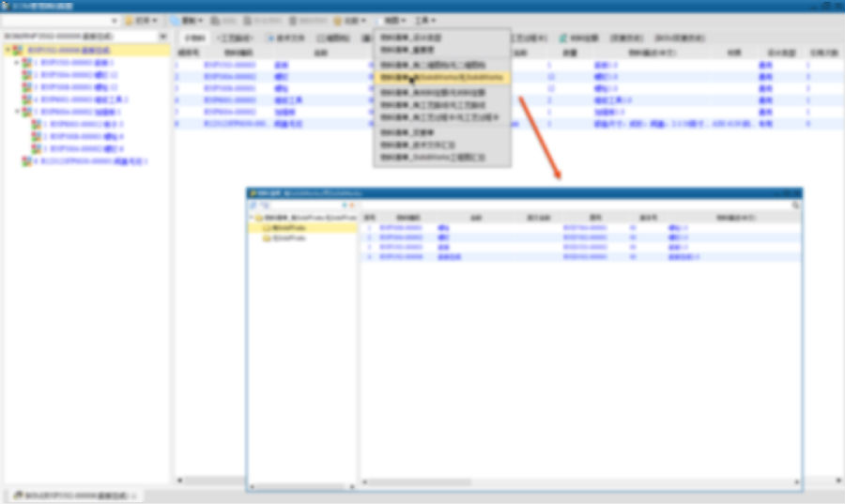Click the right arrow of the popup table's scrollbar
Screen dimensions: 845x504
pyautogui.click(x=796, y=482)
